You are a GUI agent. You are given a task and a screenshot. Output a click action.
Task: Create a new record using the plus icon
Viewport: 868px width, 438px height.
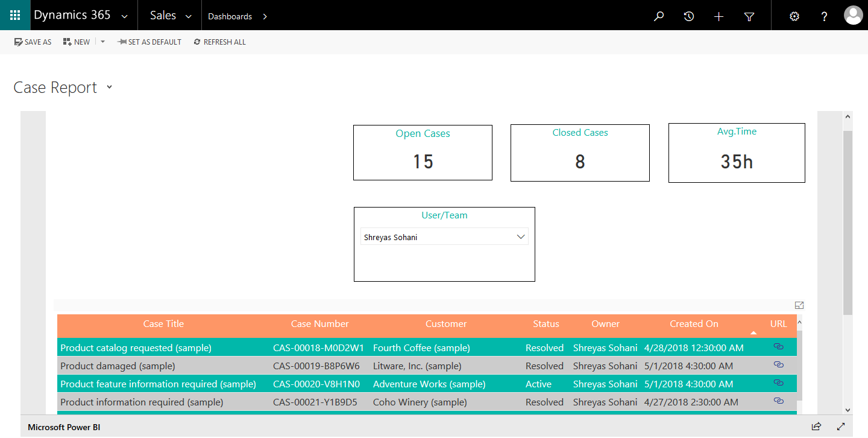[x=719, y=16]
